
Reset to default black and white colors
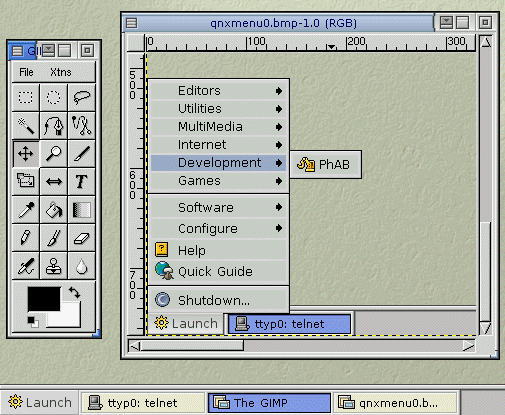pos(33,322)
